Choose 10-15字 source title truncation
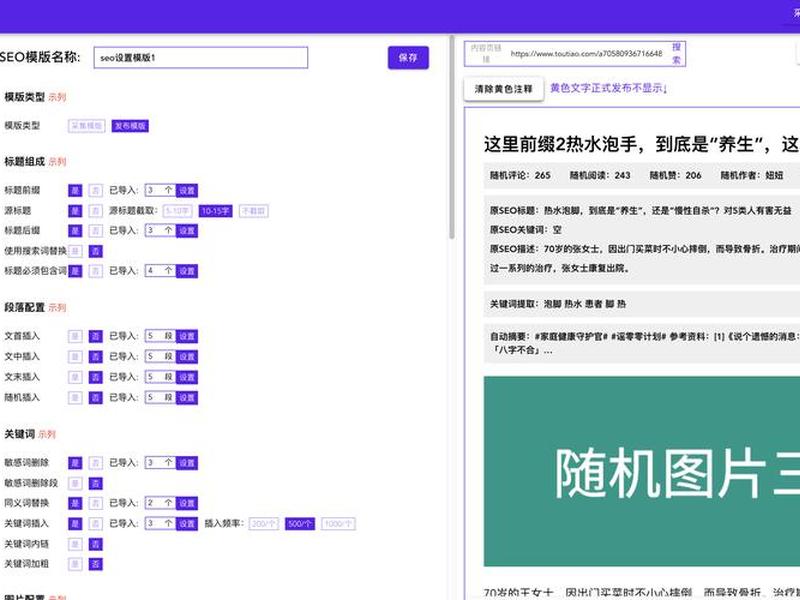Viewport: 800px width, 600px height. click(215, 211)
